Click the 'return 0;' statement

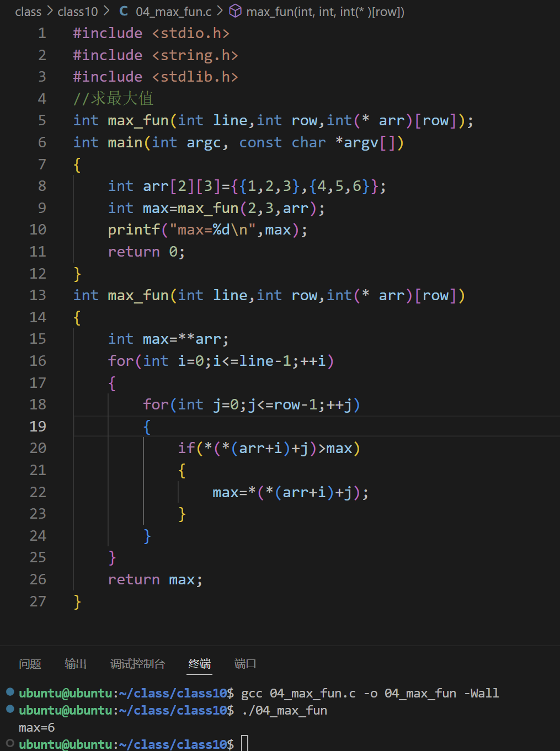pos(146,252)
